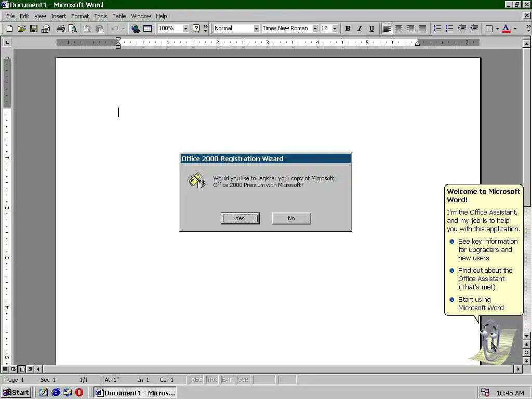This screenshot has width=532, height=399.
Task: Click No in Registration Wizard
Action: (x=291, y=218)
